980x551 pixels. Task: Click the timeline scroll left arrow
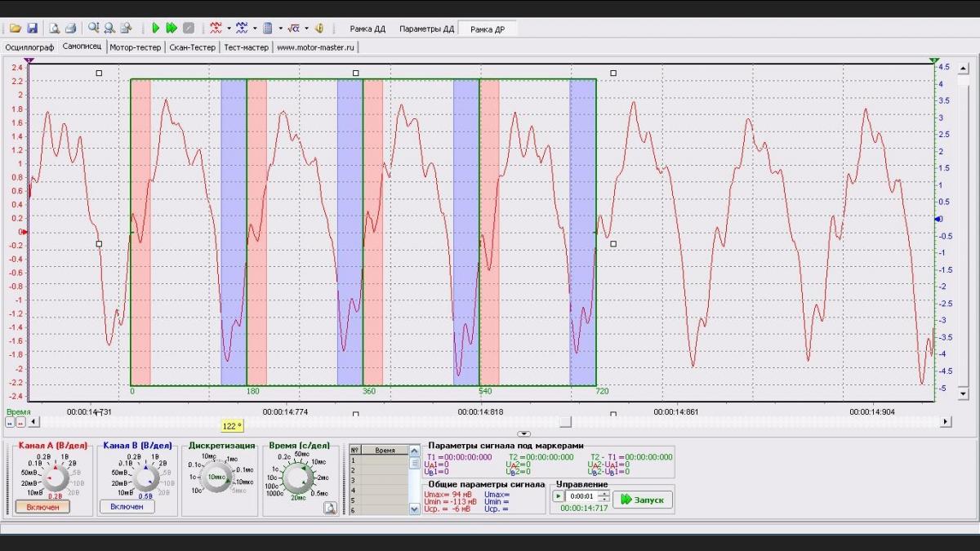click(33, 422)
